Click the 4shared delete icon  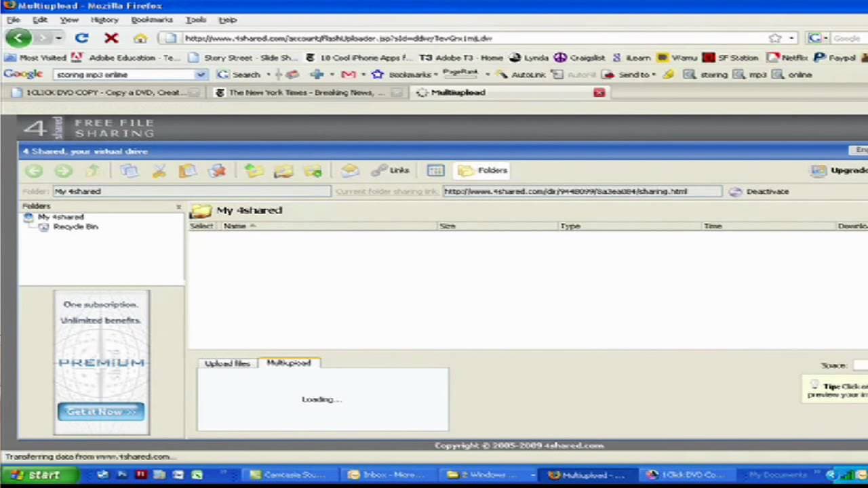217,171
